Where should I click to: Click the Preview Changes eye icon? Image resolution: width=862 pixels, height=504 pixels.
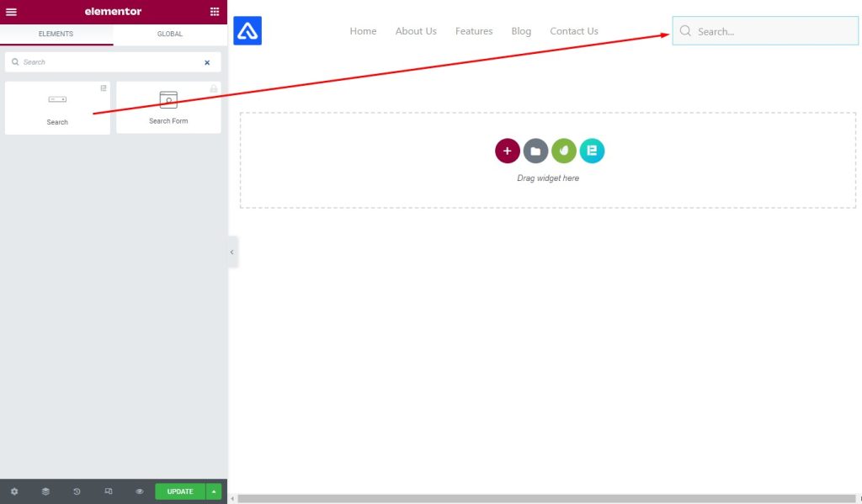tap(140, 491)
